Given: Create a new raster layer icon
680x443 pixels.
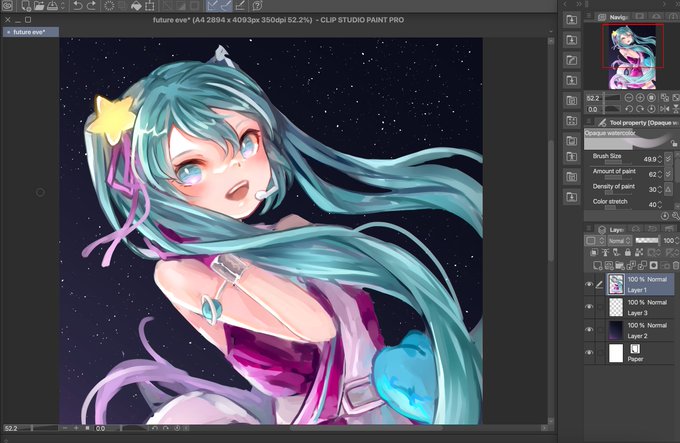Looking at the screenshot, I should click(x=598, y=265).
